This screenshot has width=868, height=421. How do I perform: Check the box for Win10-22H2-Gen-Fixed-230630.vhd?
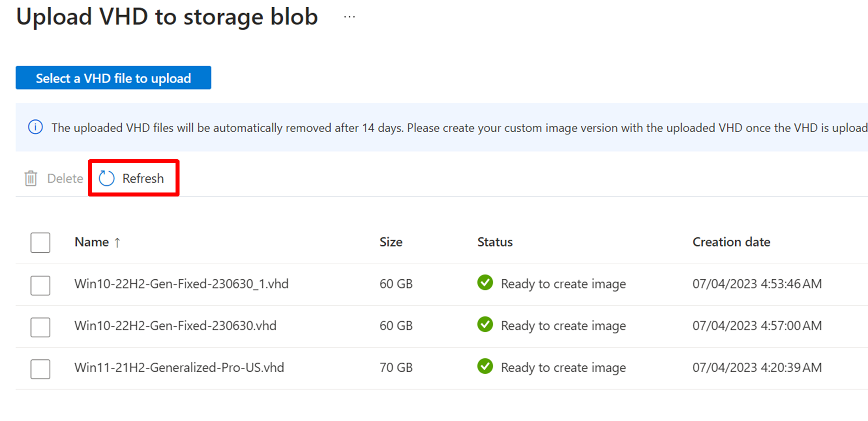(40, 327)
